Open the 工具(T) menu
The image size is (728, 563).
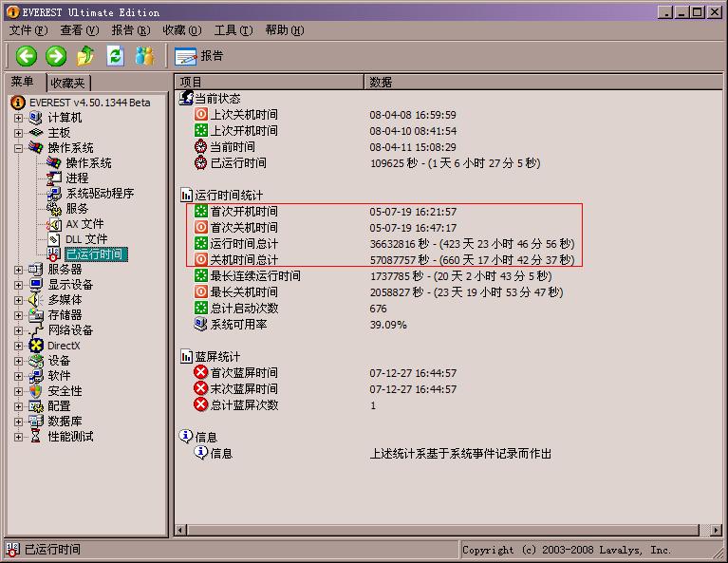233,30
